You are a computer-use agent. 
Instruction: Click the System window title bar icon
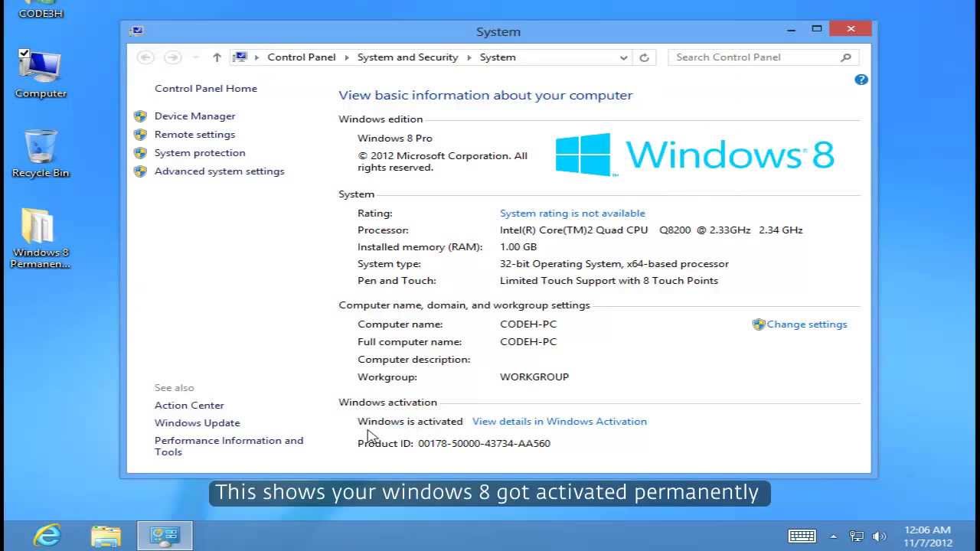click(137, 31)
